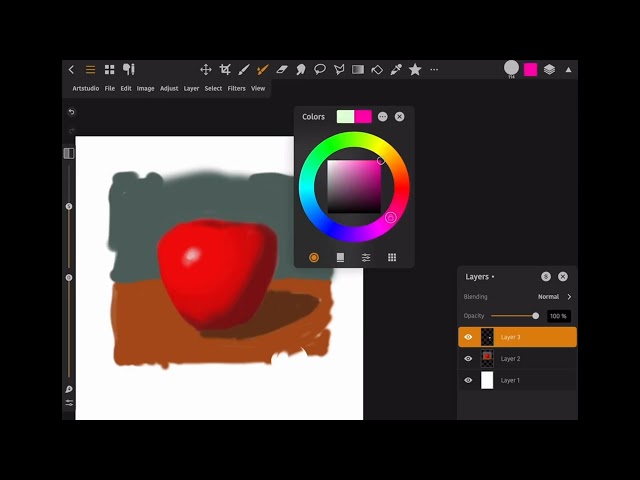Toggle the orange hamburger menu icon

(x=90, y=69)
